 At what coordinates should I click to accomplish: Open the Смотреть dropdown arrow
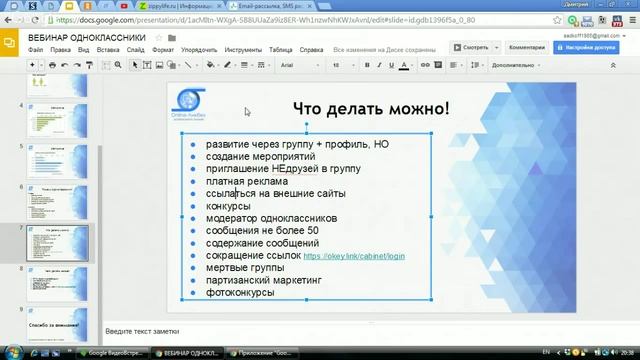click(496, 48)
